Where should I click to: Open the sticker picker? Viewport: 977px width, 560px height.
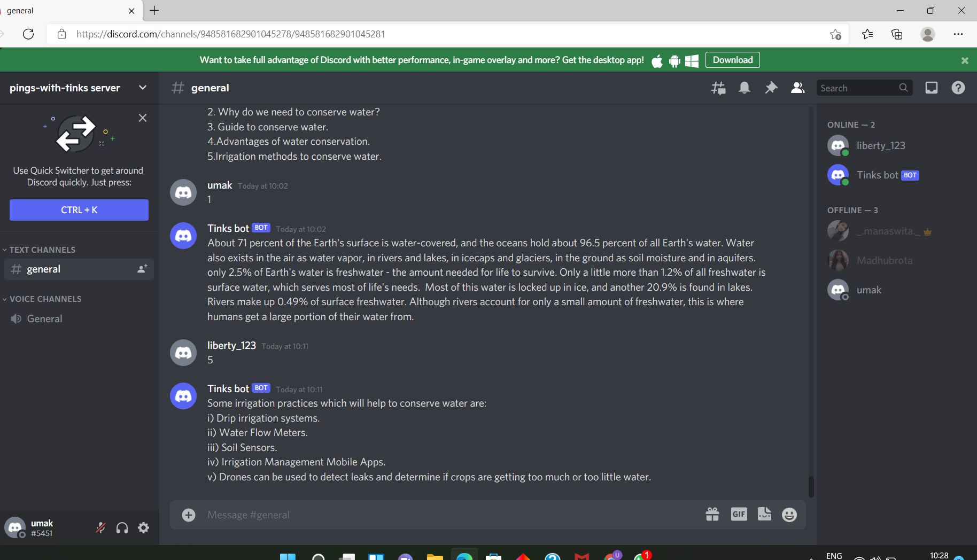tap(764, 515)
